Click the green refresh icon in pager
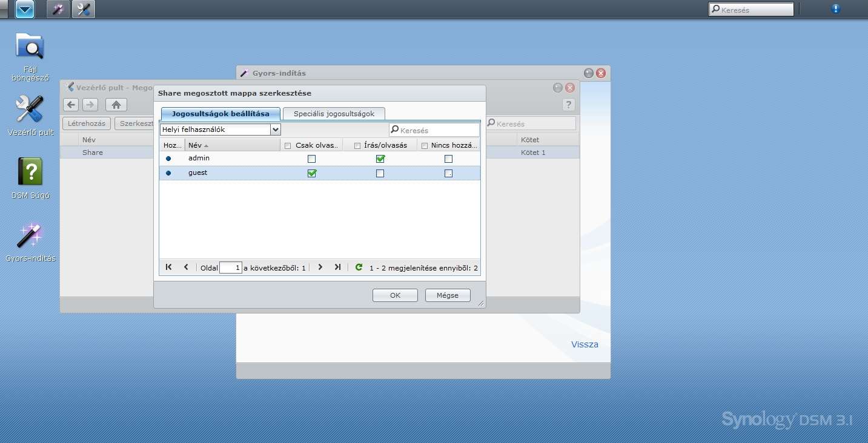Viewport: 868px width, 443px height. click(x=359, y=267)
